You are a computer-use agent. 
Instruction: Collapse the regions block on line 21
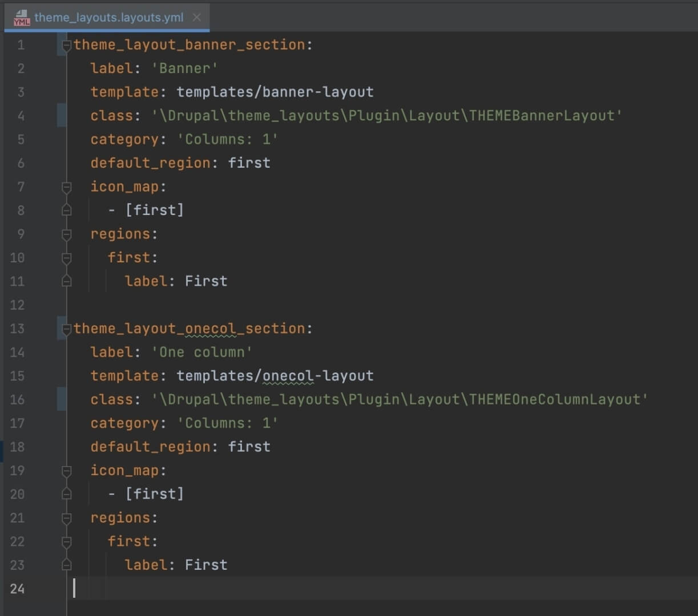67,518
